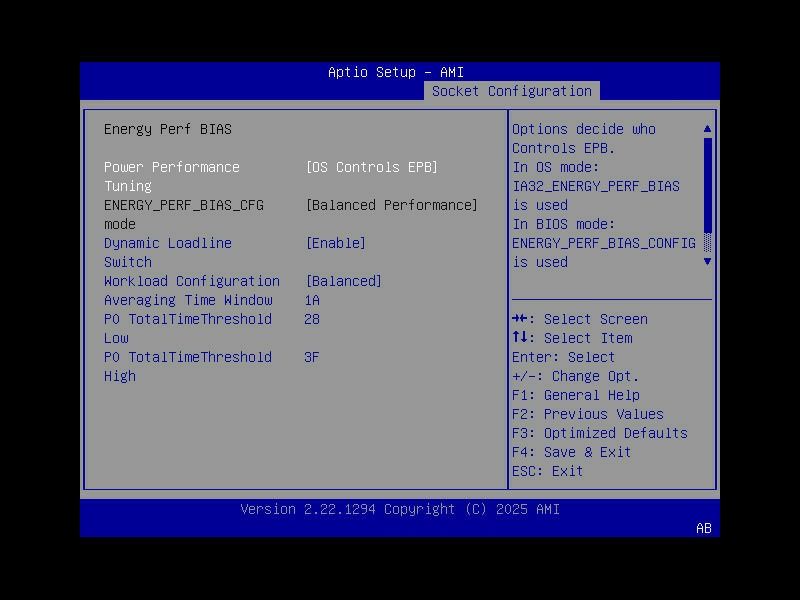Click the scroll-down arrow in help pane
Screen dimensions: 800x600
coord(707,260)
